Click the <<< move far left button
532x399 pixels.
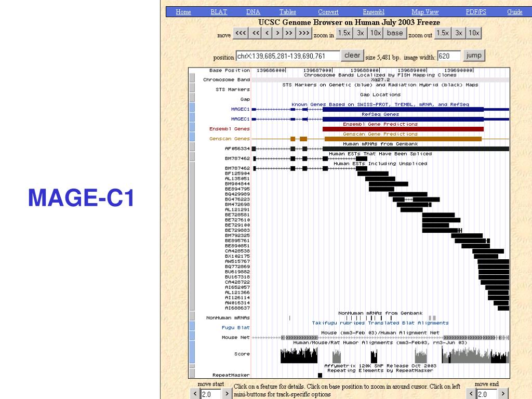(x=241, y=33)
